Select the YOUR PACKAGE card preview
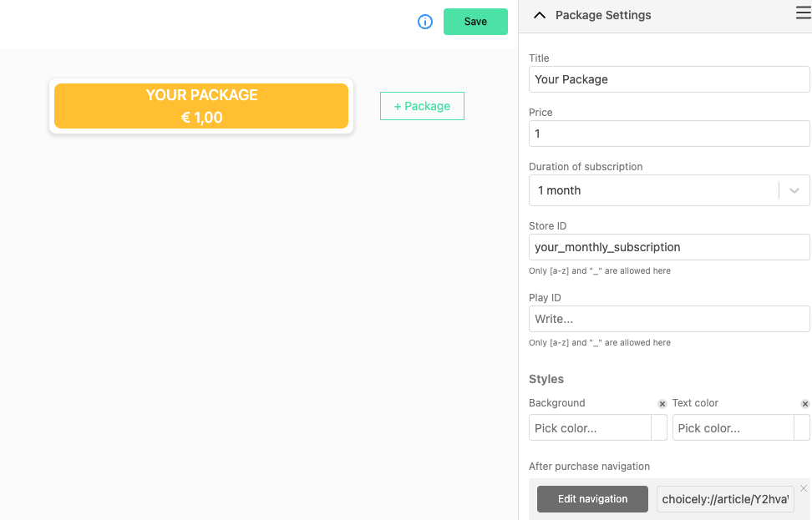 (x=201, y=106)
